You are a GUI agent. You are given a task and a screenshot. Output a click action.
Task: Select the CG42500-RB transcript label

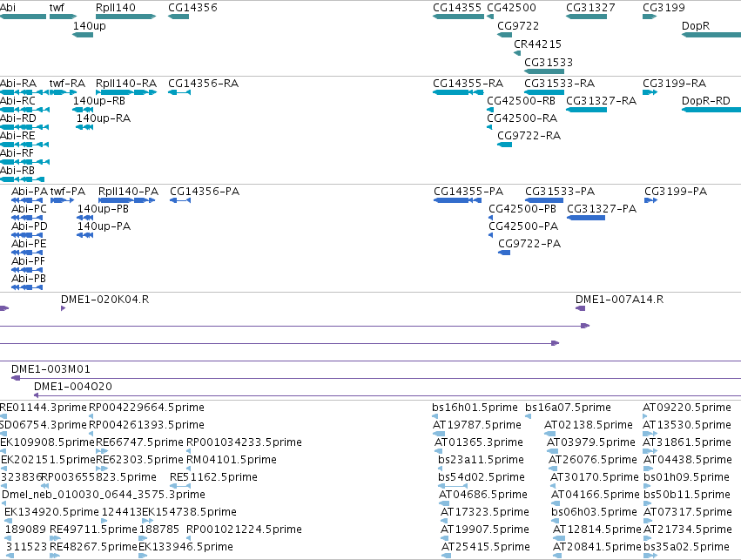tap(521, 101)
